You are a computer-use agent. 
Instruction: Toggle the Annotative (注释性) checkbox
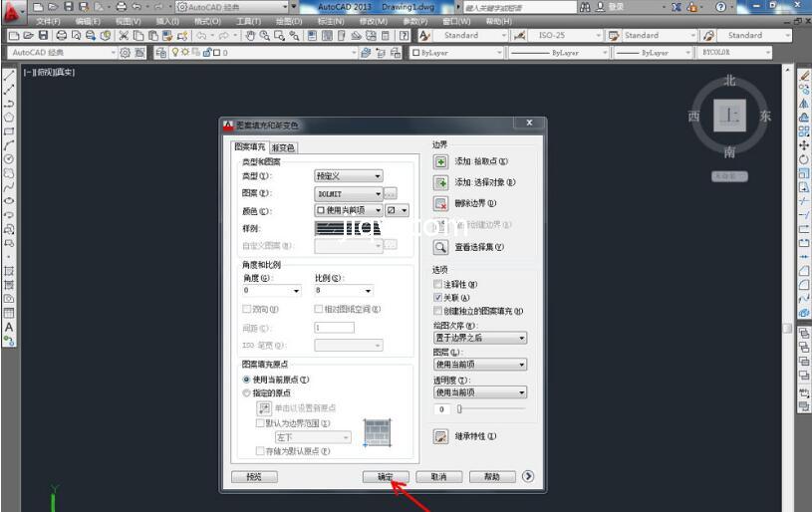438,284
